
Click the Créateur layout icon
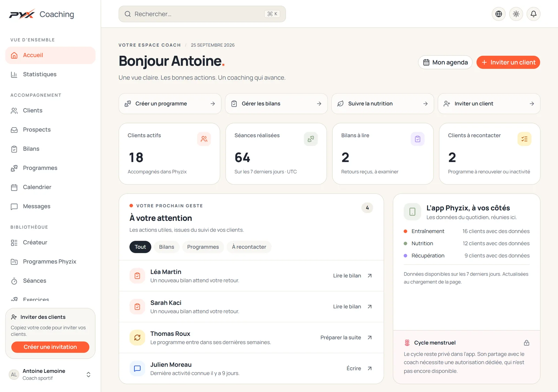[14, 243]
